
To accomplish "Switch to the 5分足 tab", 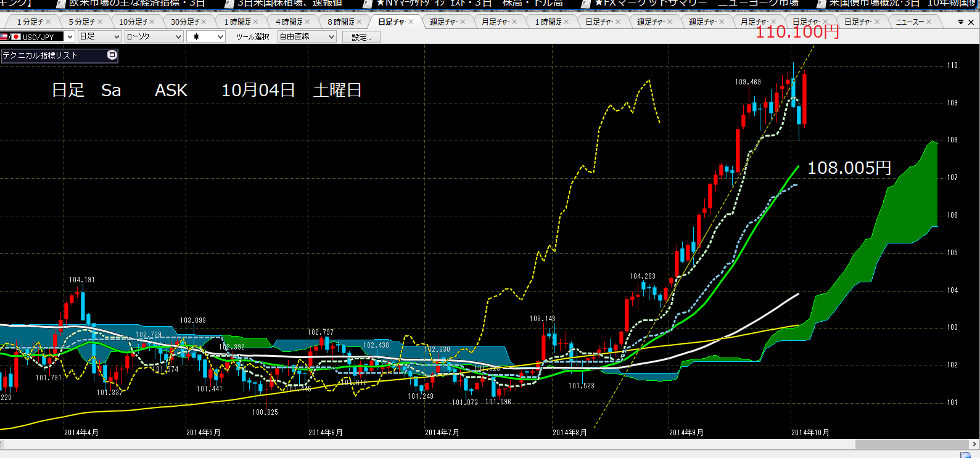I will click(x=81, y=22).
